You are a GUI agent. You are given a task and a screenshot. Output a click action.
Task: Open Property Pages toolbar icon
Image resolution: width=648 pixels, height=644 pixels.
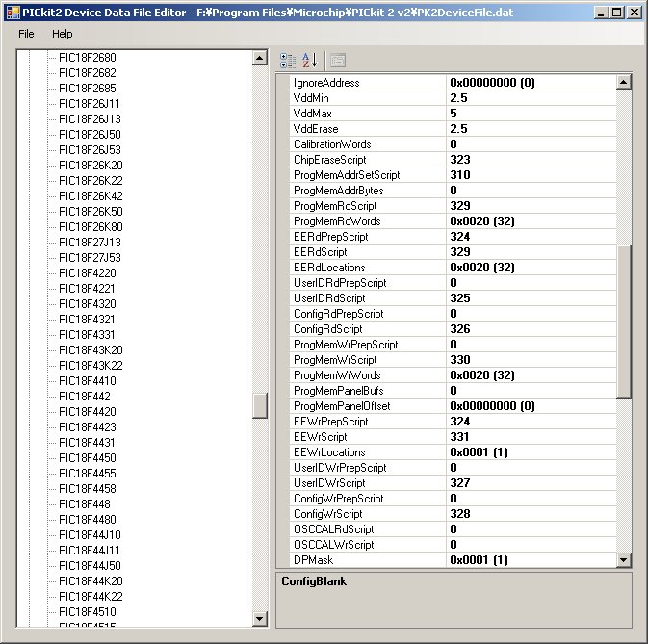click(338, 61)
